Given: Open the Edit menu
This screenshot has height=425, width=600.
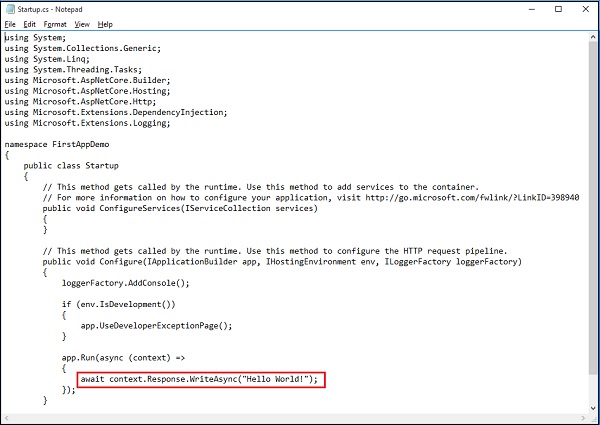Looking at the screenshot, I should click(x=30, y=24).
